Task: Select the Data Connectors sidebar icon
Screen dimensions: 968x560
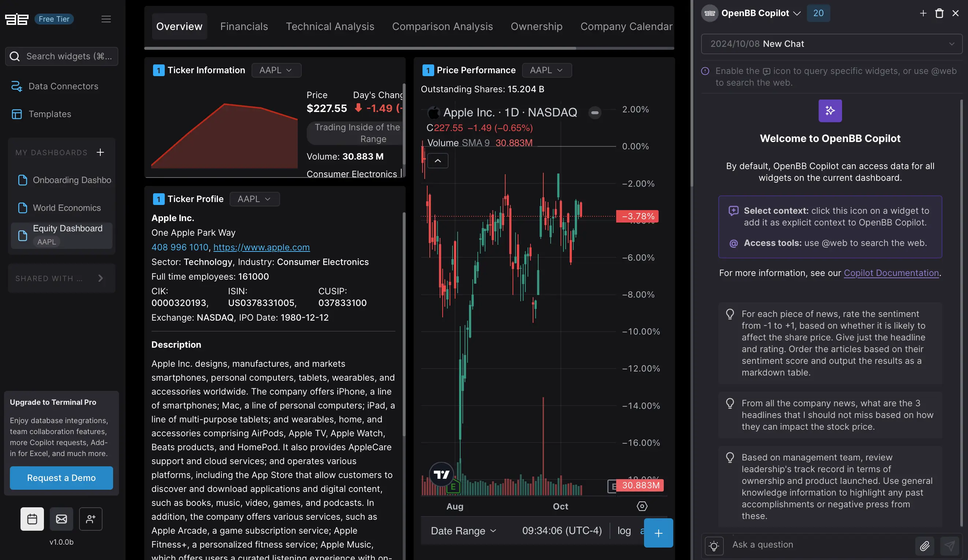Action: pos(17,85)
